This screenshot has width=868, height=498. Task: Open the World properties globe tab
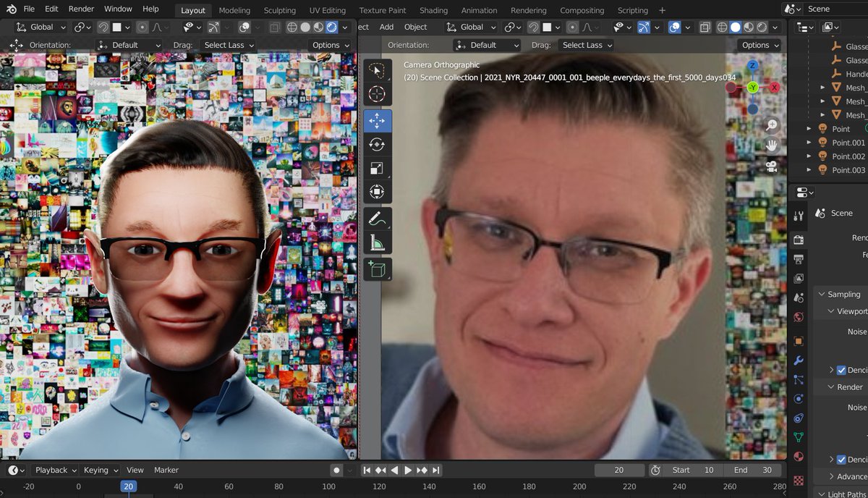tap(799, 317)
